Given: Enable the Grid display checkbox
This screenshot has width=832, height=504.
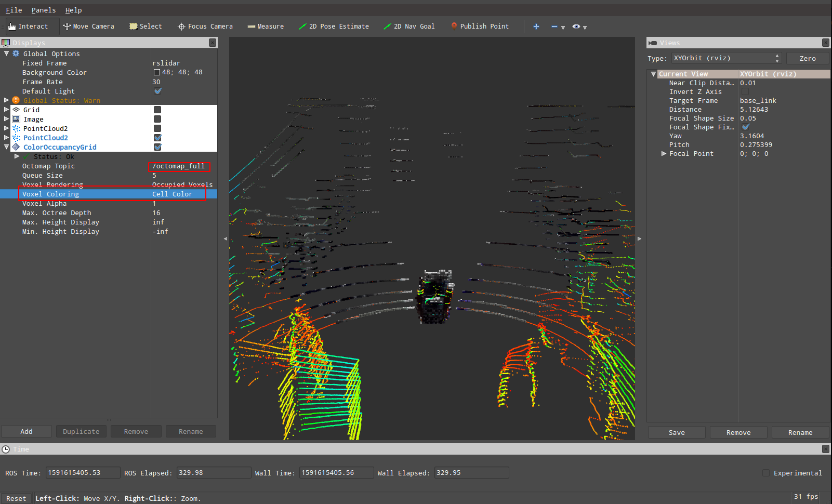Looking at the screenshot, I should tap(157, 110).
